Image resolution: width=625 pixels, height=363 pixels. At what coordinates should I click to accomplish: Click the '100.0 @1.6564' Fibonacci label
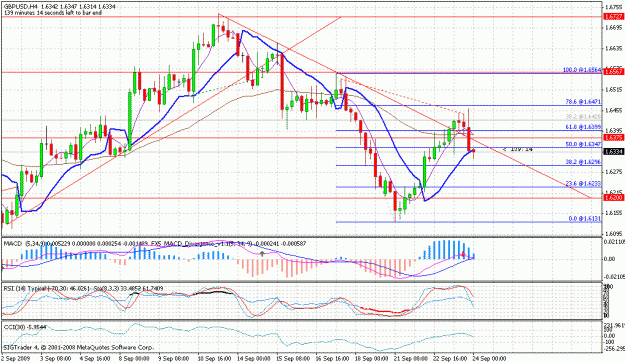[582, 70]
